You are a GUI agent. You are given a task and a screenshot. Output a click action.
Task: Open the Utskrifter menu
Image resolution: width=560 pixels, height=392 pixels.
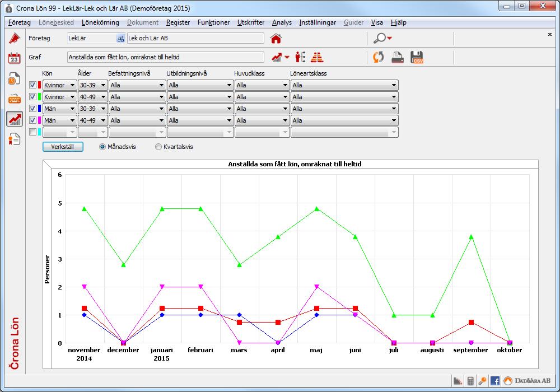click(251, 22)
